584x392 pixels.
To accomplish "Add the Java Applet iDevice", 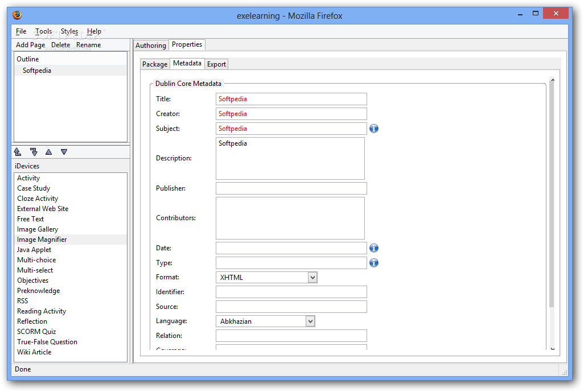I will (x=71, y=250).
